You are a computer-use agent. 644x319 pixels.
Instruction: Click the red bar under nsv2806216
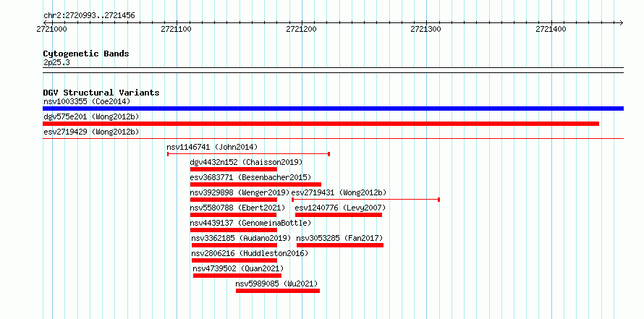(x=234, y=260)
